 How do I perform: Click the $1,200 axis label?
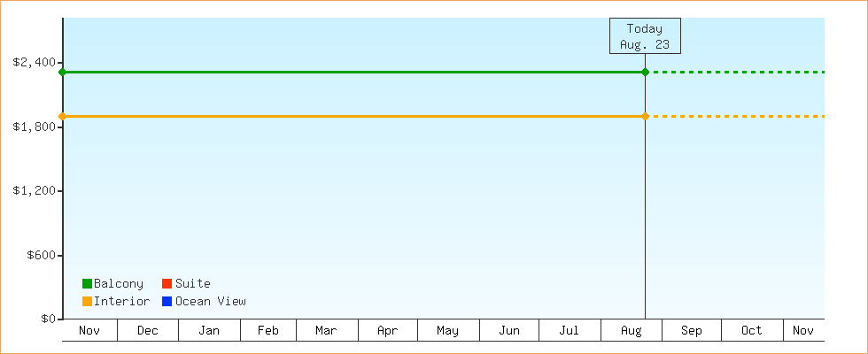(x=35, y=191)
